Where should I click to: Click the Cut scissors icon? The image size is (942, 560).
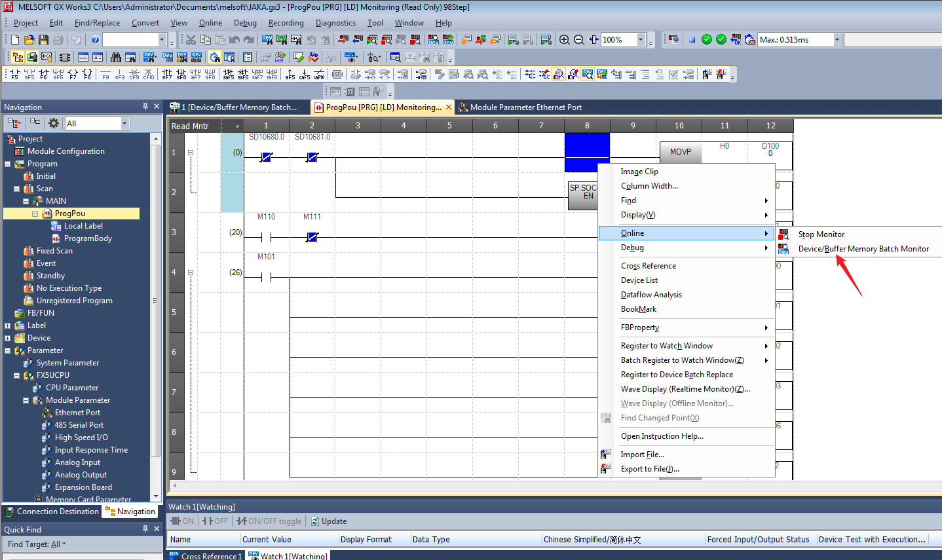click(191, 40)
